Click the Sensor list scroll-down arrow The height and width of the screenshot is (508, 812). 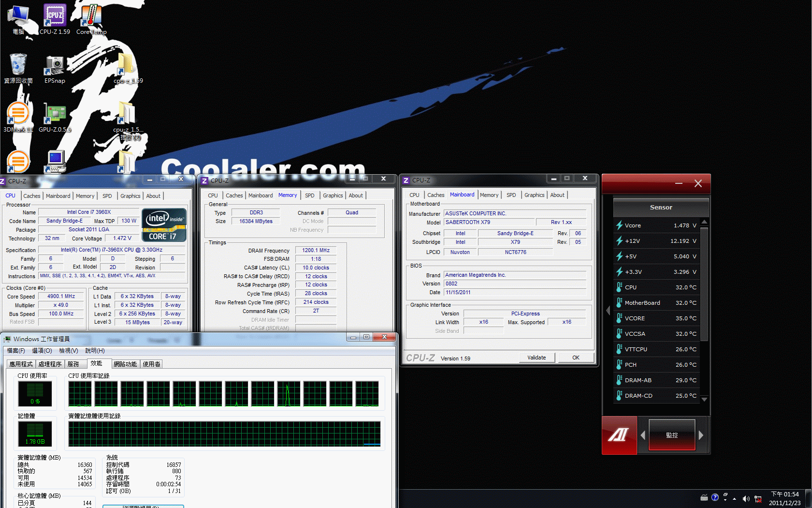704,400
